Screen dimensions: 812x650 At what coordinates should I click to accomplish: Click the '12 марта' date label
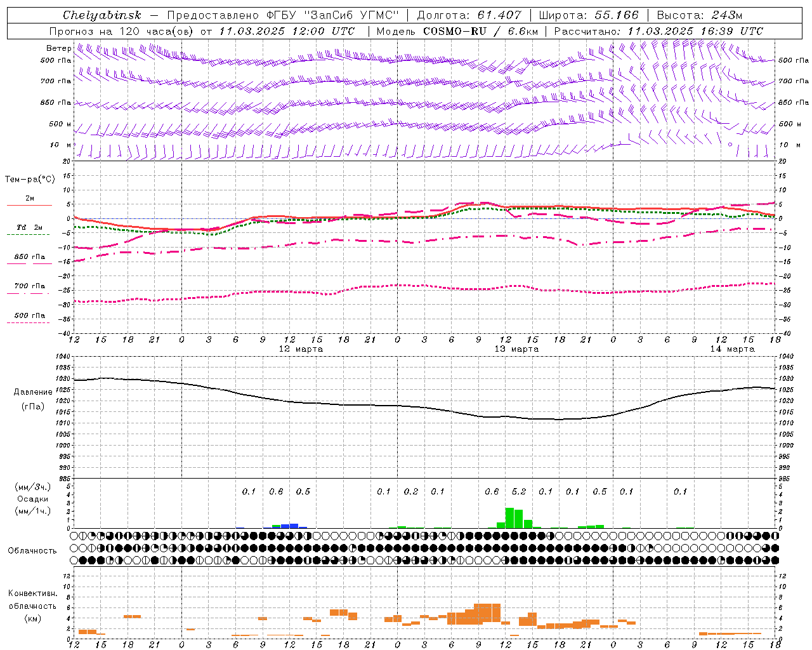pos(301,349)
